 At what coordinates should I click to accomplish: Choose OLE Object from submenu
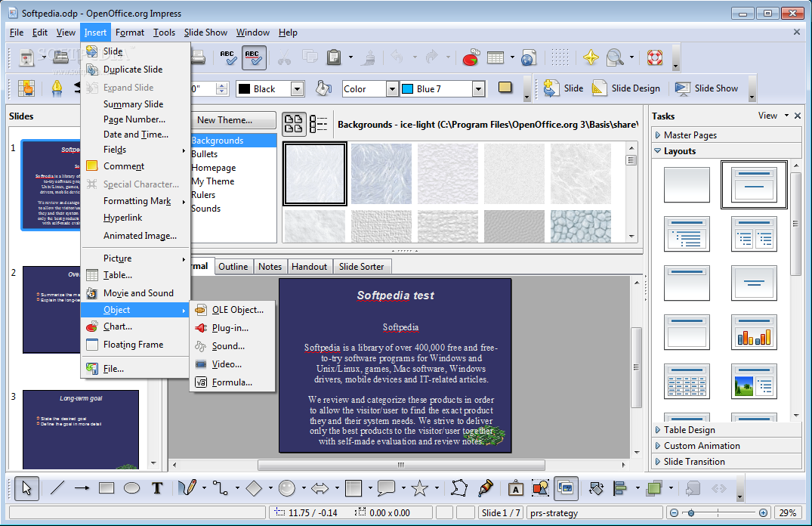(232, 310)
